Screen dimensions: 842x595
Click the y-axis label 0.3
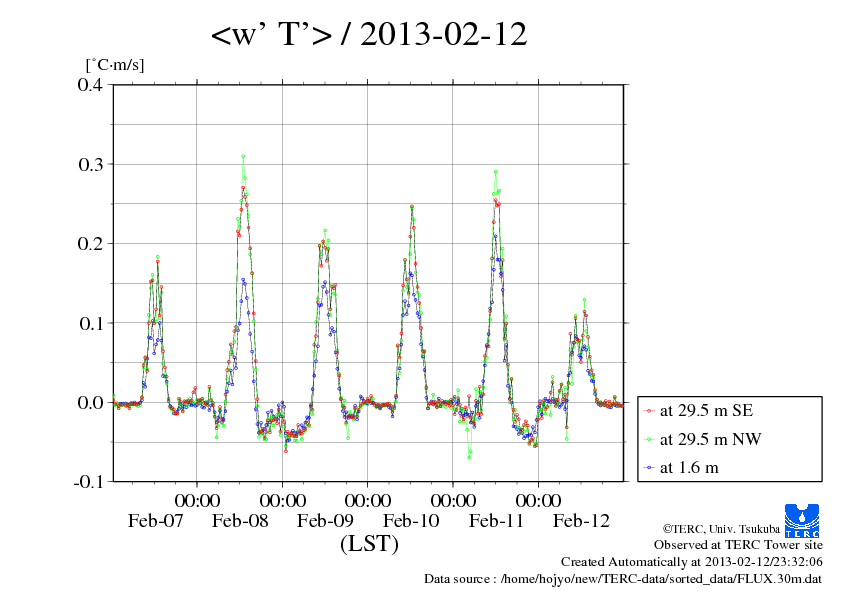click(90, 164)
